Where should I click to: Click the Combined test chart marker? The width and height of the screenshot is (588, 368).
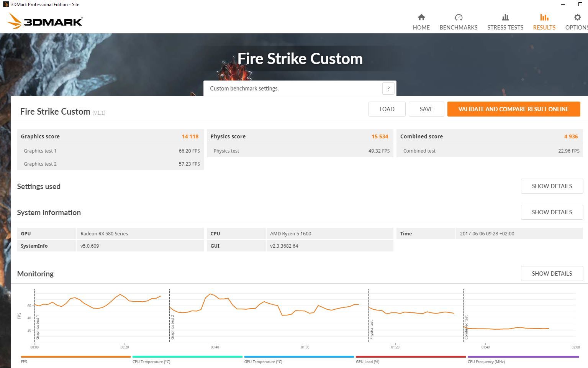[466, 327]
